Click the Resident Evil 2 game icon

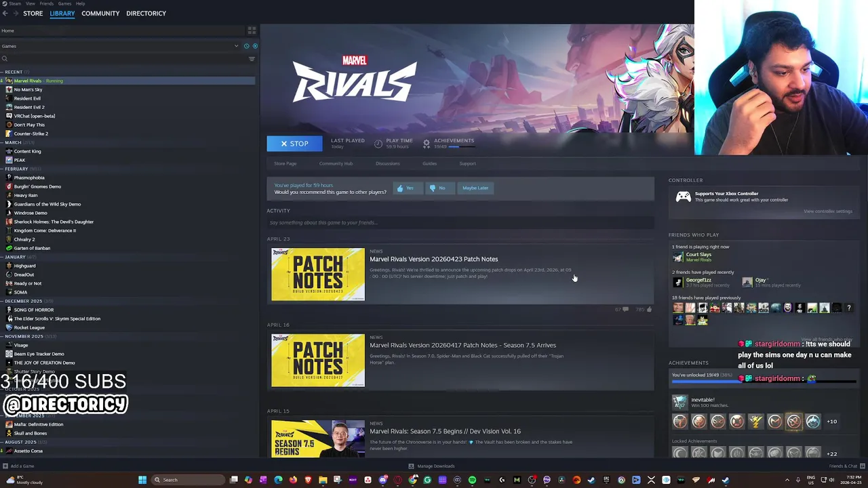coord(9,107)
